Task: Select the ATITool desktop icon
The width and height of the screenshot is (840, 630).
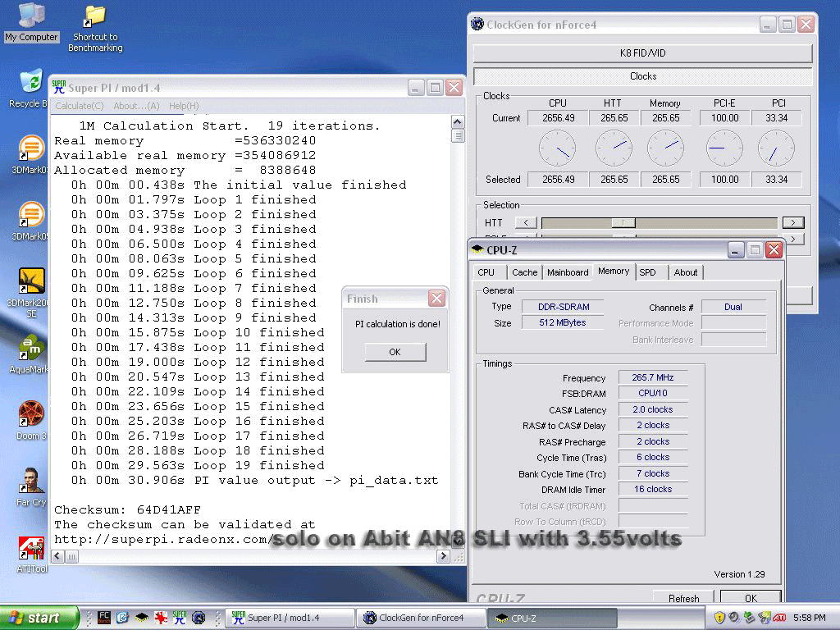Action: [x=31, y=548]
